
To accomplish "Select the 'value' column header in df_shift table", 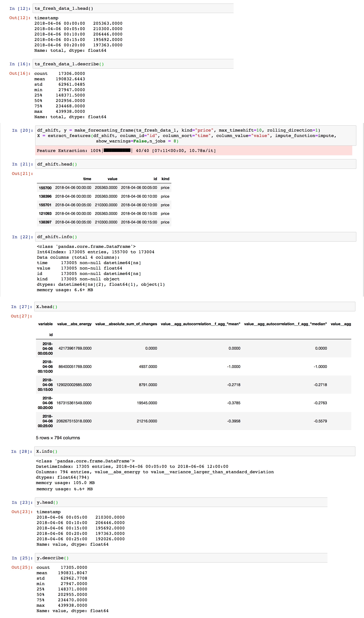I will (x=112, y=179).
